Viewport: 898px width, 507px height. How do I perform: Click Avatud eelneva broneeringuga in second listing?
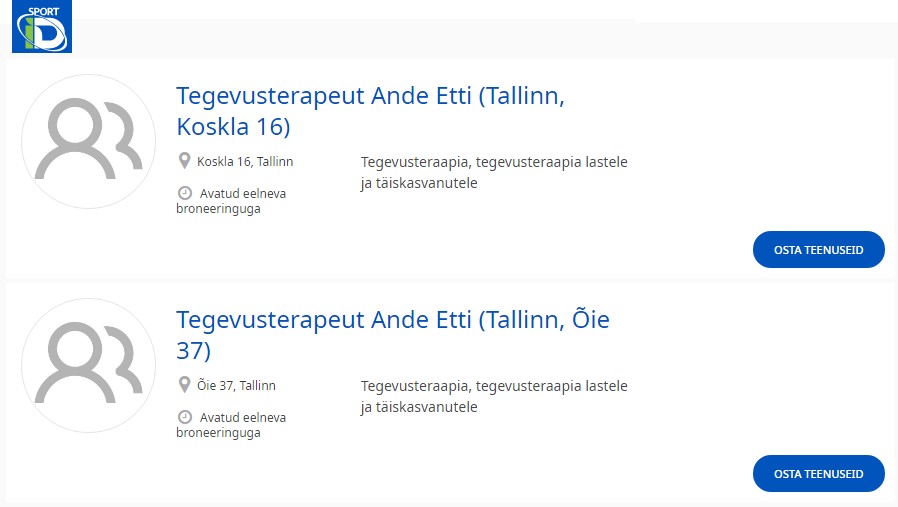(x=231, y=425)
